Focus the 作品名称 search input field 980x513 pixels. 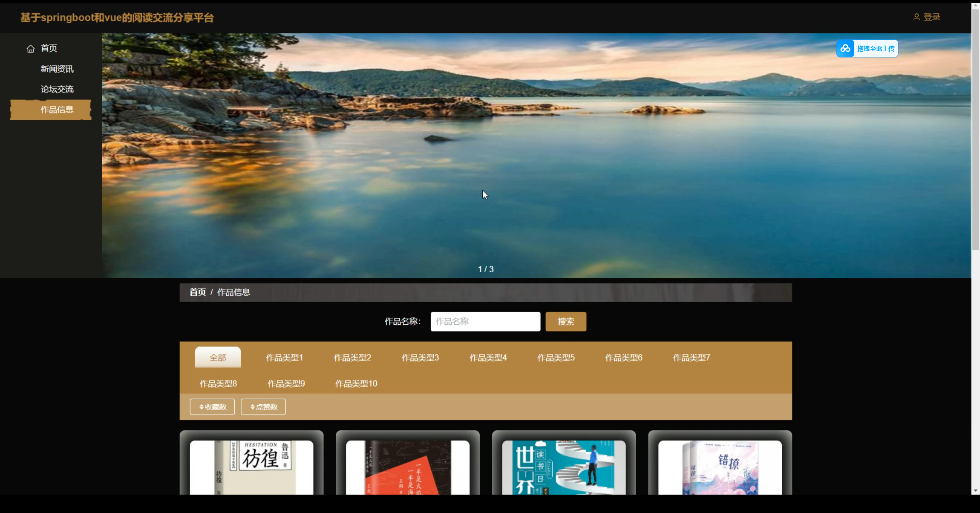tap(485, 322)
